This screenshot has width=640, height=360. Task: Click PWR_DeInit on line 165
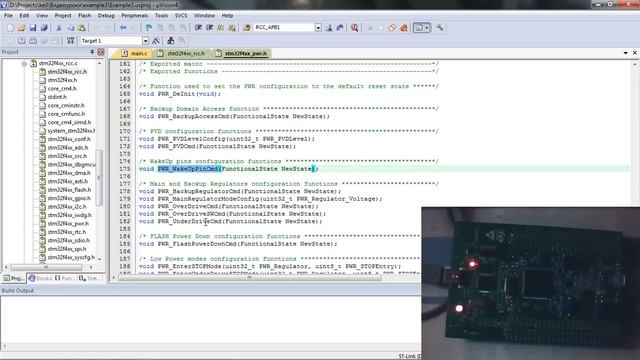pos(177,94)
